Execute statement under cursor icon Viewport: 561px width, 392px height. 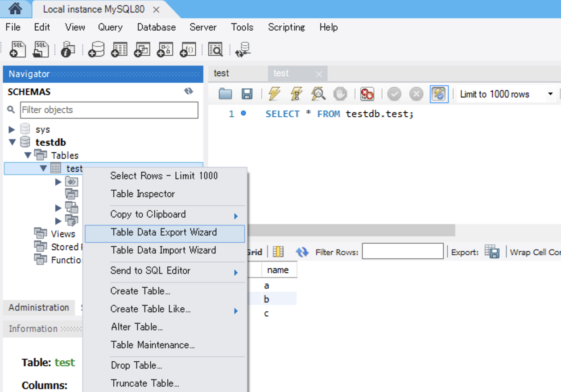tap(296, 94)
